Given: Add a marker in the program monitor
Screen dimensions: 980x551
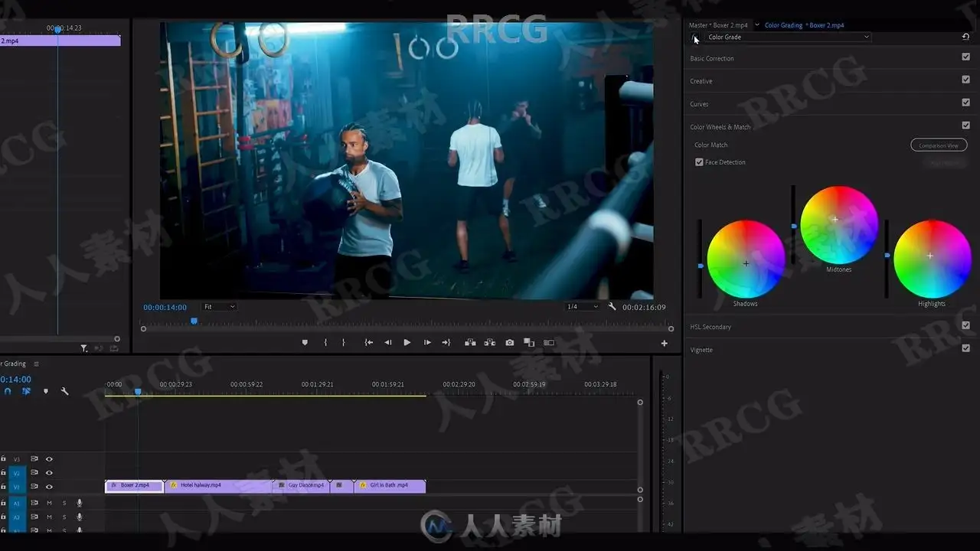Looking at the screenshot, I should pyautogui.click(x=305, y=343).
